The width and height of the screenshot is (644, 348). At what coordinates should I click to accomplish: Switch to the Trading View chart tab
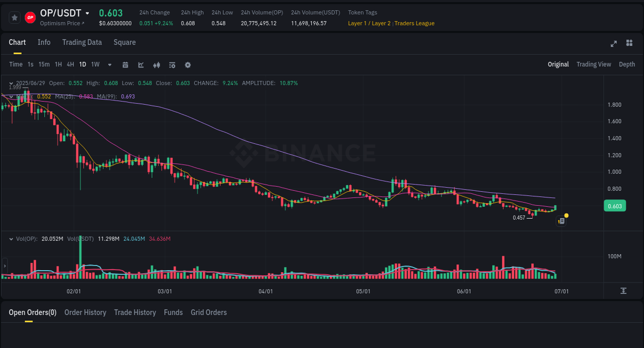(594, 64)
